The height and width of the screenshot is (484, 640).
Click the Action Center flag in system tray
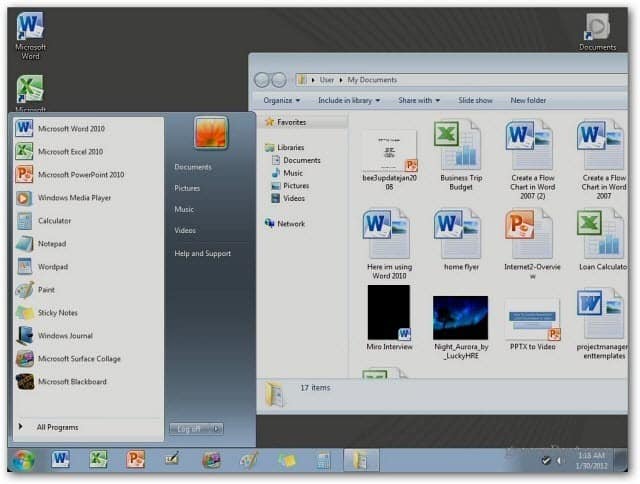546,461
